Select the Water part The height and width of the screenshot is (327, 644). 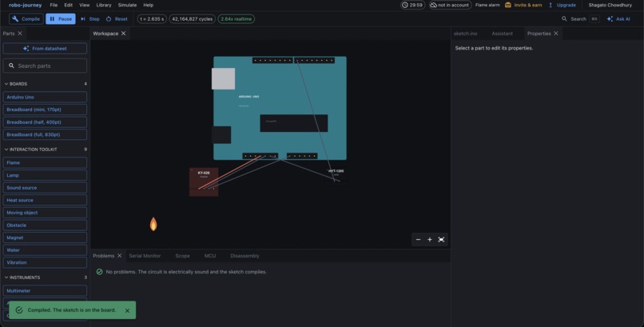[x=45, y=250]
